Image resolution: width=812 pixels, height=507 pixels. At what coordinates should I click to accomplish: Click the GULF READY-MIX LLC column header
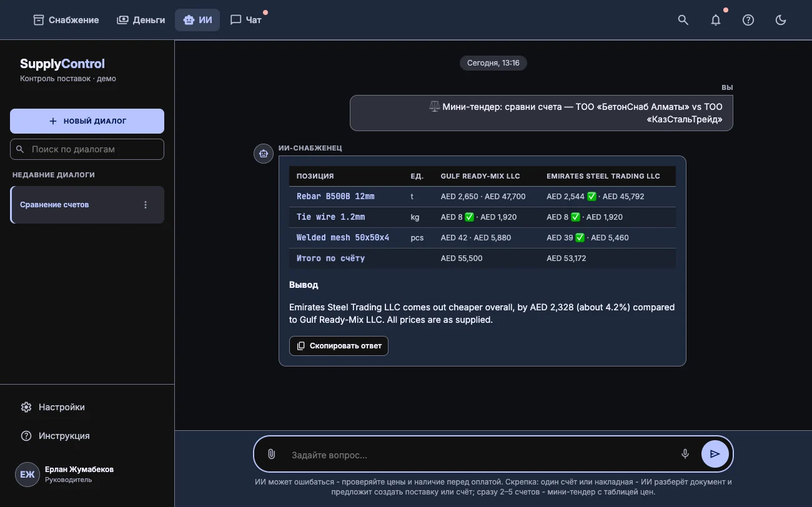480,176
